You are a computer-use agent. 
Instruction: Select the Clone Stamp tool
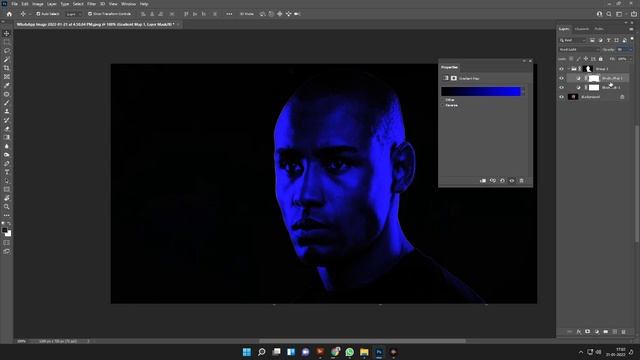(7, 111)
